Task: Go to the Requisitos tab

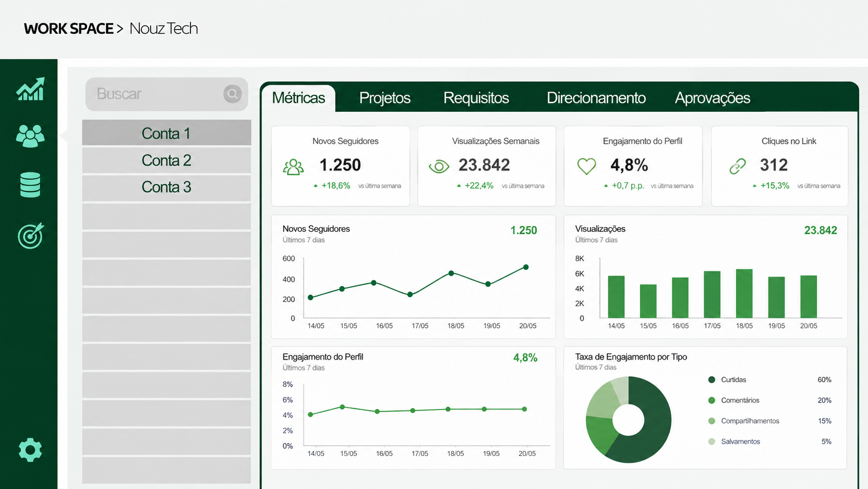Action: click(476, 98)
